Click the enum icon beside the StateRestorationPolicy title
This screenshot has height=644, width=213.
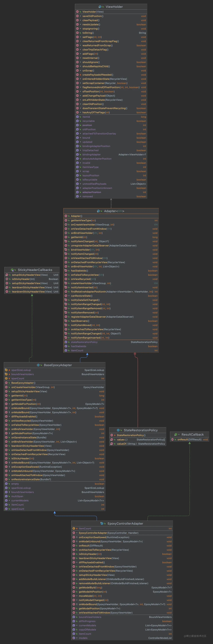tap(118, 430)
